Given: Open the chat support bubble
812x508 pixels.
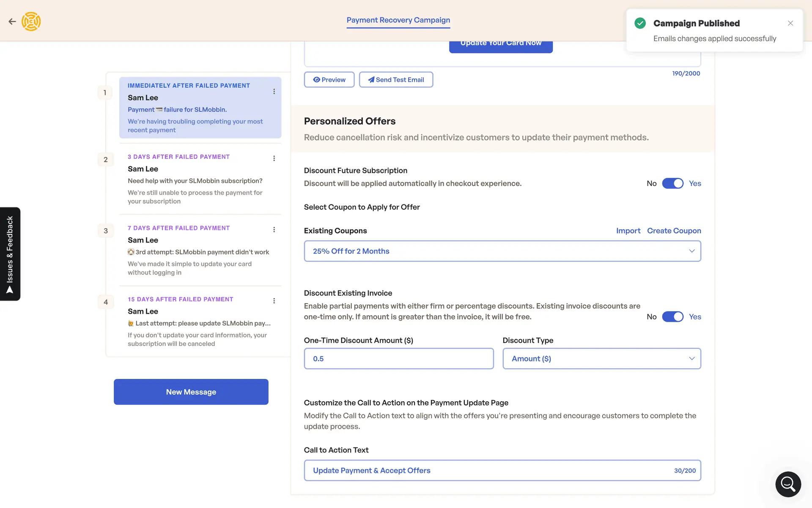Looking at the screenshot, I should tap(788, 484).
